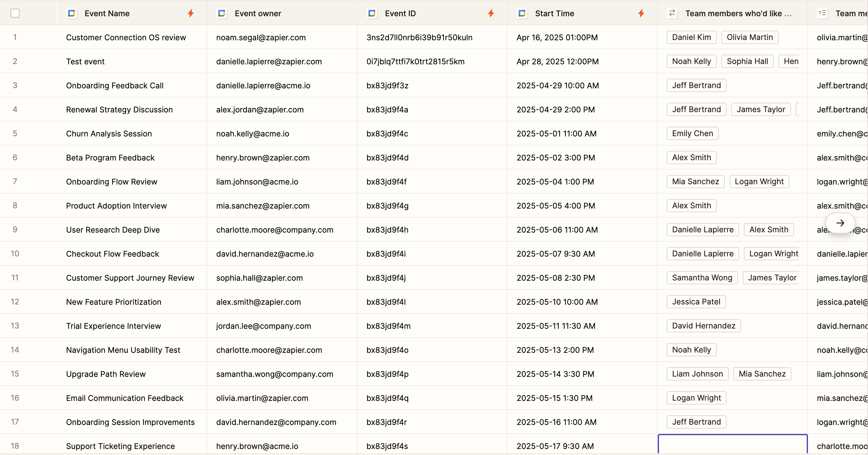Click Google Calendar icon in Event ID header
Screen dimensions: 868x455
coord(372,14)
